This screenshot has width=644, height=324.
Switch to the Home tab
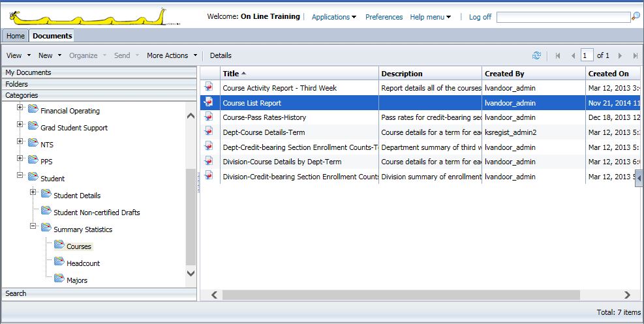click(16, 36)
